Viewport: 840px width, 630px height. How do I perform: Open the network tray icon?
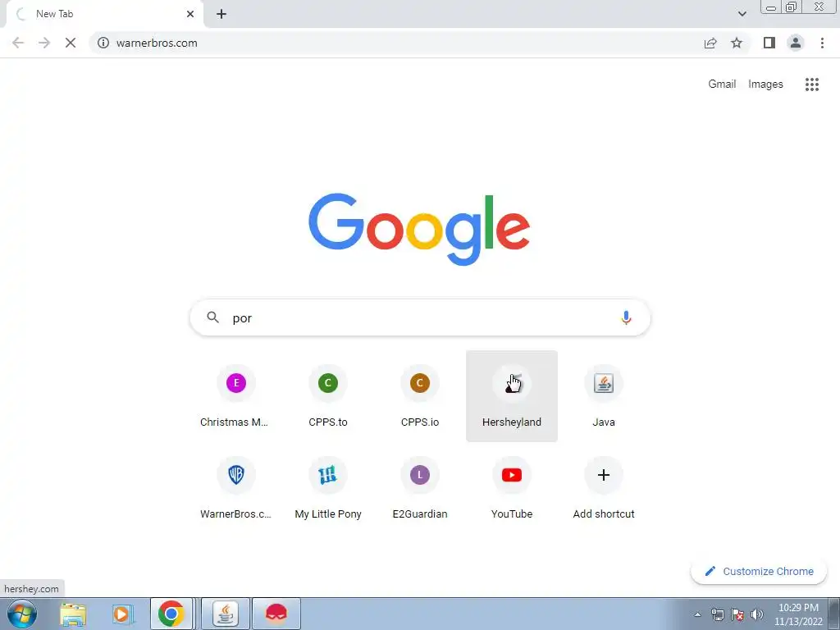(x=717, y=614)
